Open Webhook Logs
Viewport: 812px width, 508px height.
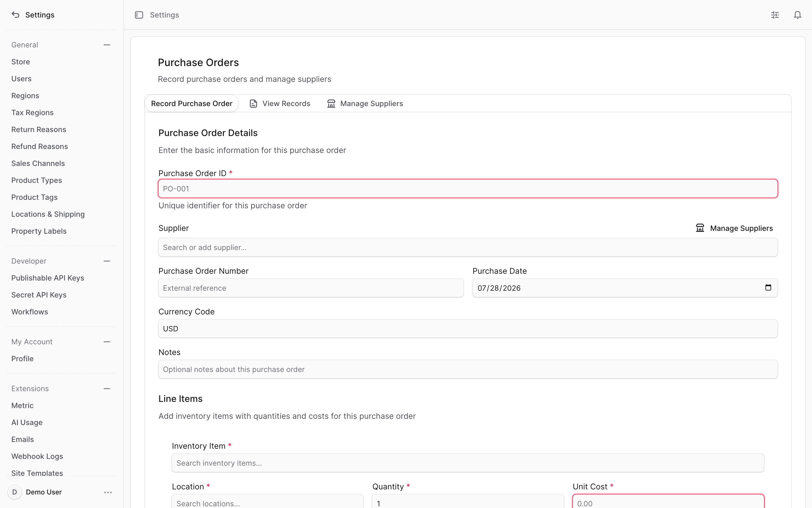tap(37, 456)
